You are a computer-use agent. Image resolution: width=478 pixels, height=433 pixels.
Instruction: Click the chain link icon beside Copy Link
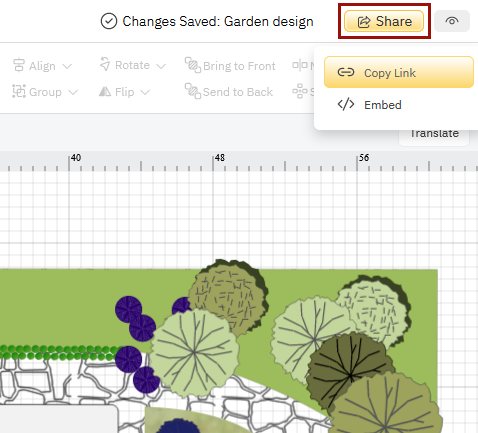(346, 72)
